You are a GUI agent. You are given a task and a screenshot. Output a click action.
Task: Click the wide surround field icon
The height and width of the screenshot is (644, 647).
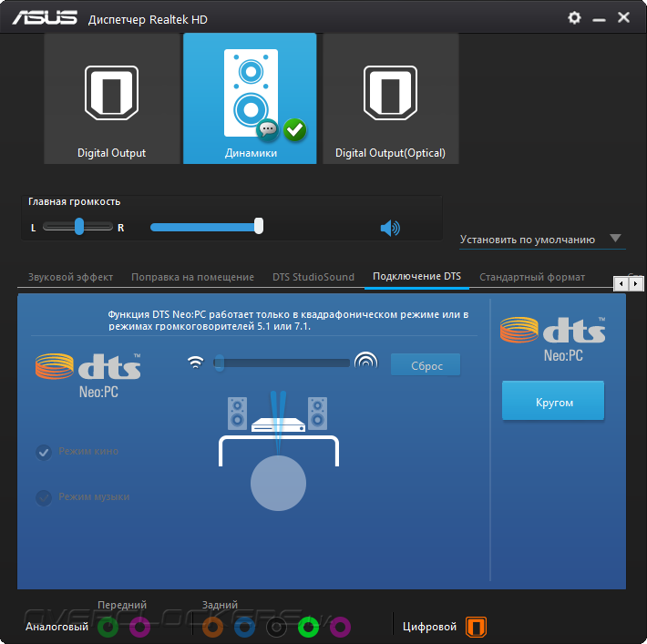[366, 360]
